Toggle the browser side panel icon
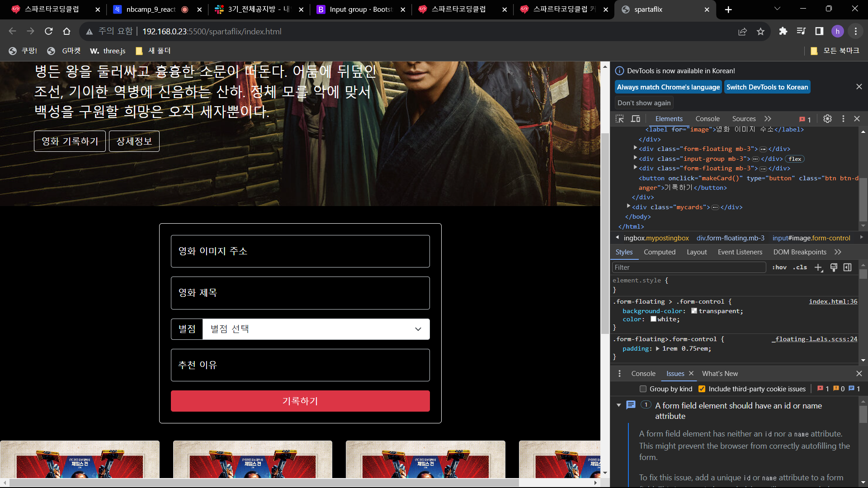The height and width of the screenshot is (488, 868). point(819,31)
